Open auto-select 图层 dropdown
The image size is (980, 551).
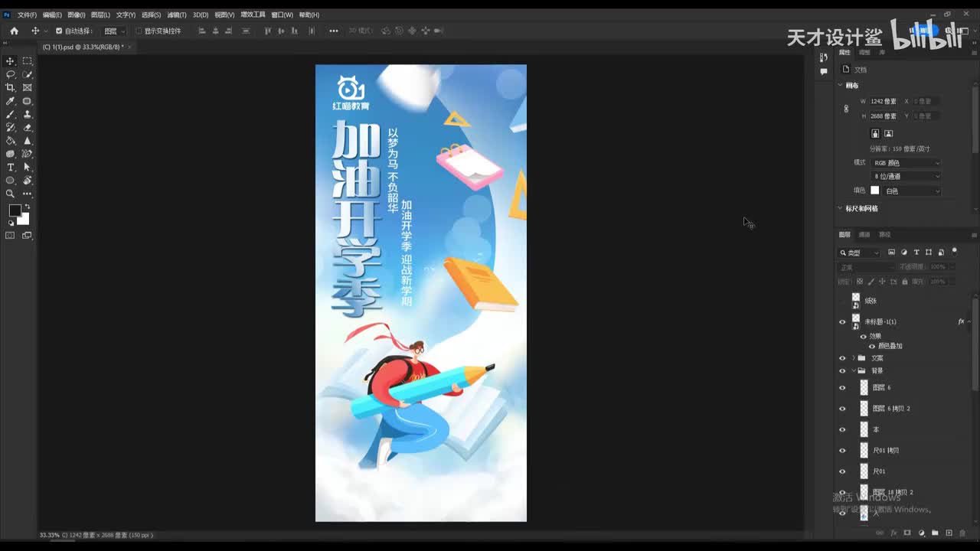click(115, 31)
